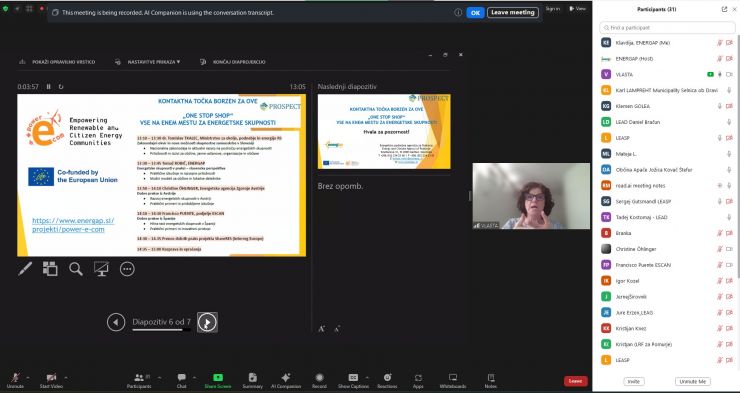Click the Find a participant search field

click(x=667, y=28)
